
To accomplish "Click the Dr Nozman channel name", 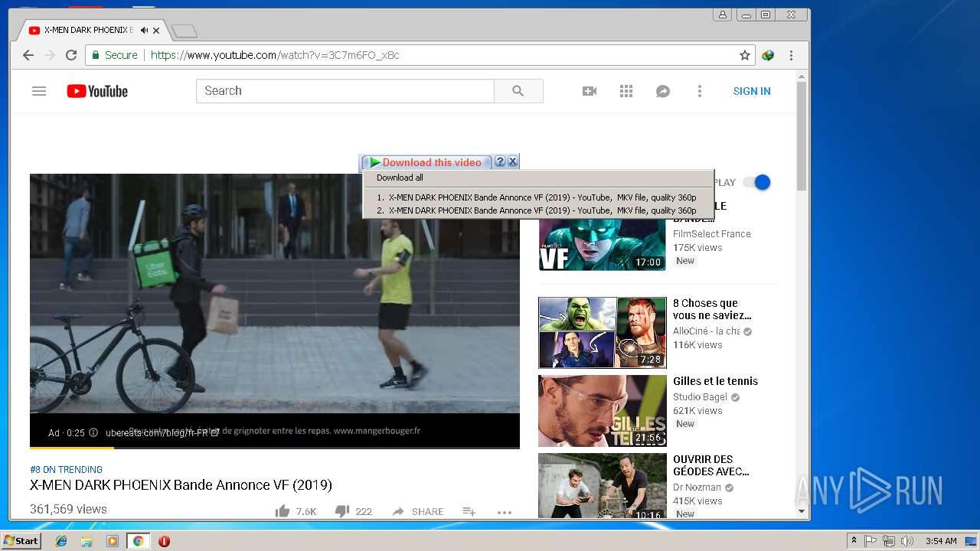I will [x=697, y=487].
